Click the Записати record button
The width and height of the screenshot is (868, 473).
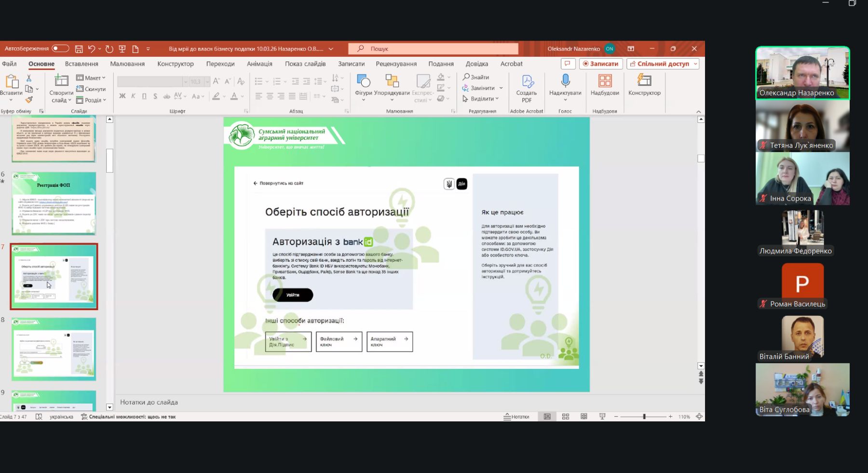tap(600, 64)
